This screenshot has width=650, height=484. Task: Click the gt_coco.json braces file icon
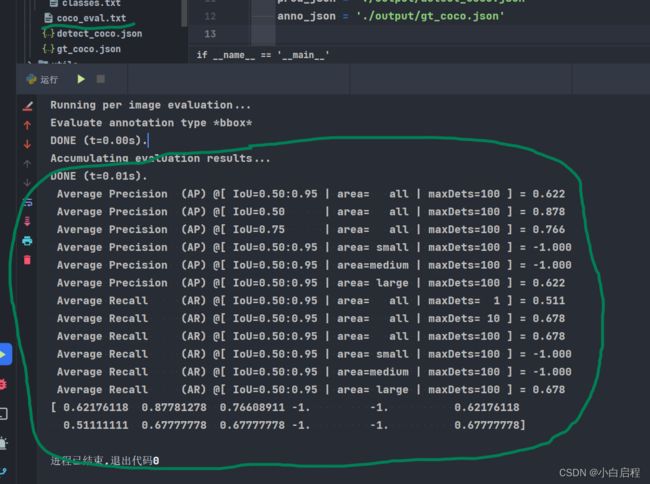(48, 49)
